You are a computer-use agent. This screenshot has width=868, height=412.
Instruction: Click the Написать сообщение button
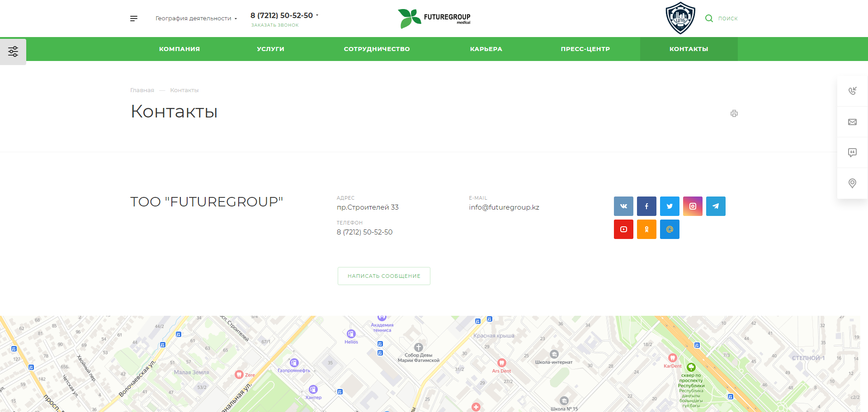point(384,276)
